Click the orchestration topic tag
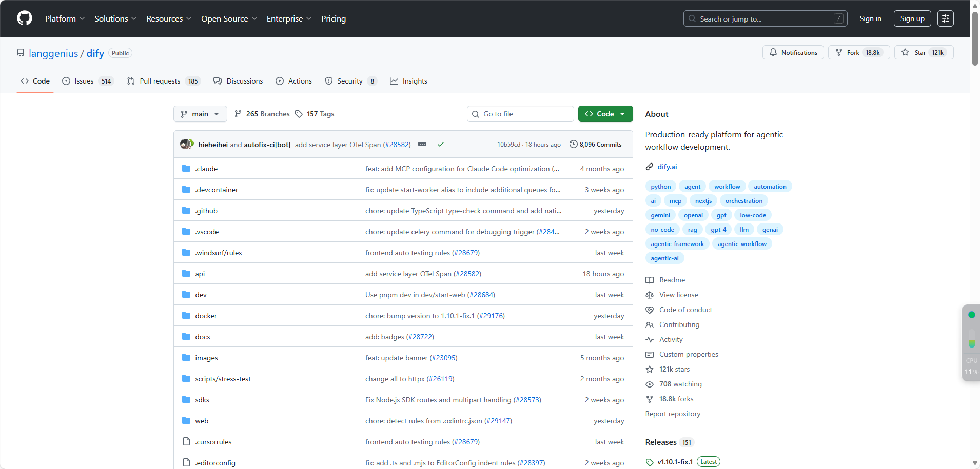Image resolution: width=980 pixels, height=469 pixels. (x=744, y=201)
